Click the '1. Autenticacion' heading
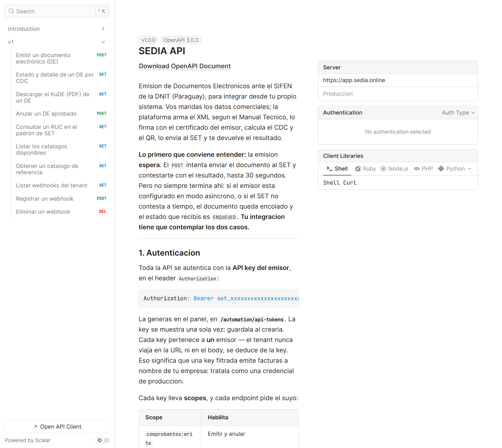The height and width of the screenshot is (448, 502). point(169,253)
